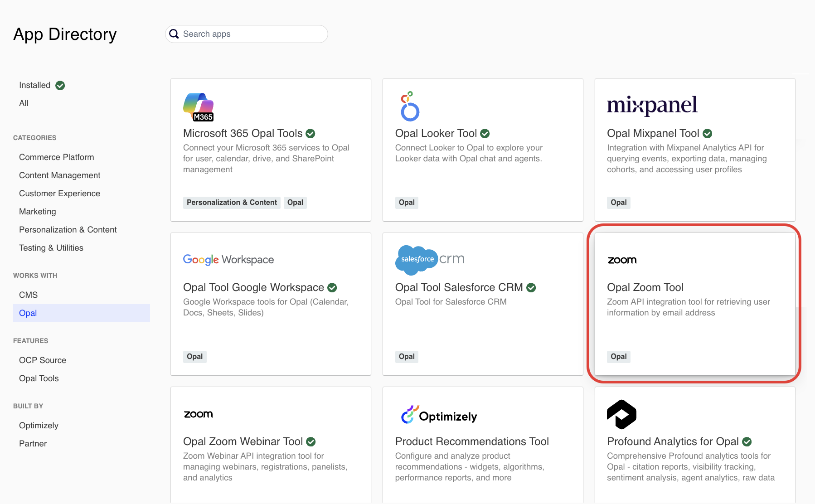Click Opal tag on Google Workspace card
815x504 pixels.
195,357
